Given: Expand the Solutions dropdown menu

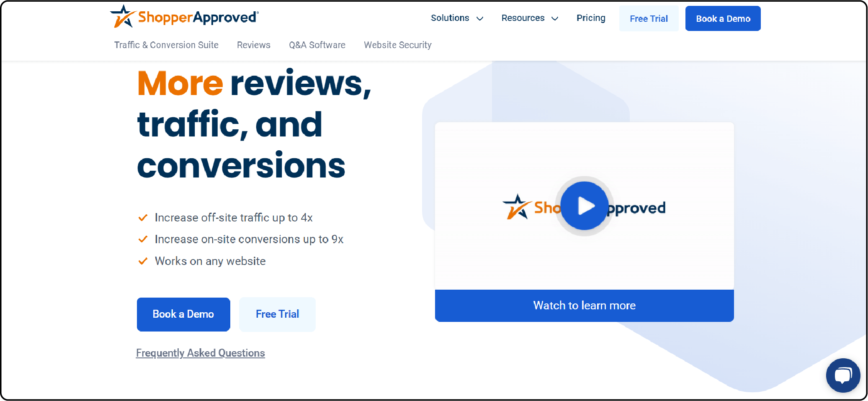Looking at the screenshot, I should pyautogui.click(x=457, y=18).
